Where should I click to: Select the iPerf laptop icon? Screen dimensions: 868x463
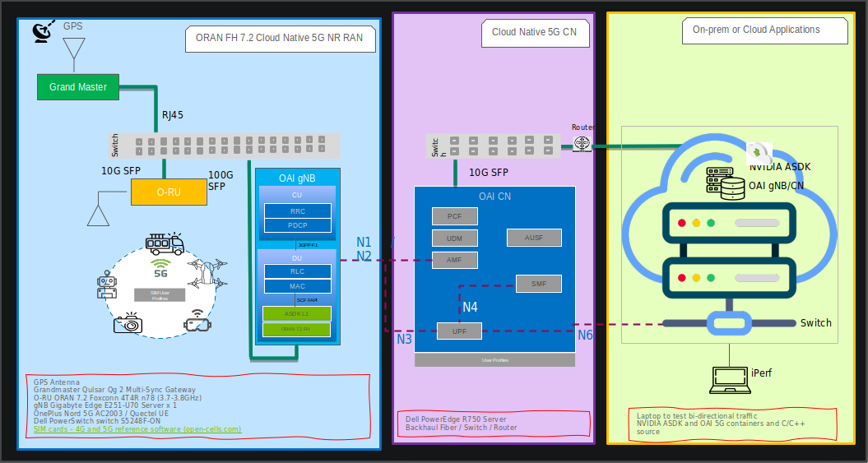[x=728, y=380]
